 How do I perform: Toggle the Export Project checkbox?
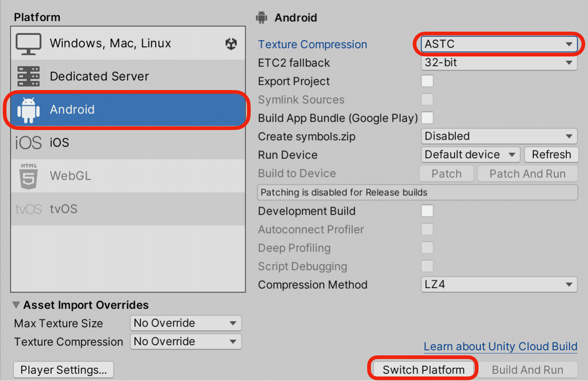click(x=427, y=81)
